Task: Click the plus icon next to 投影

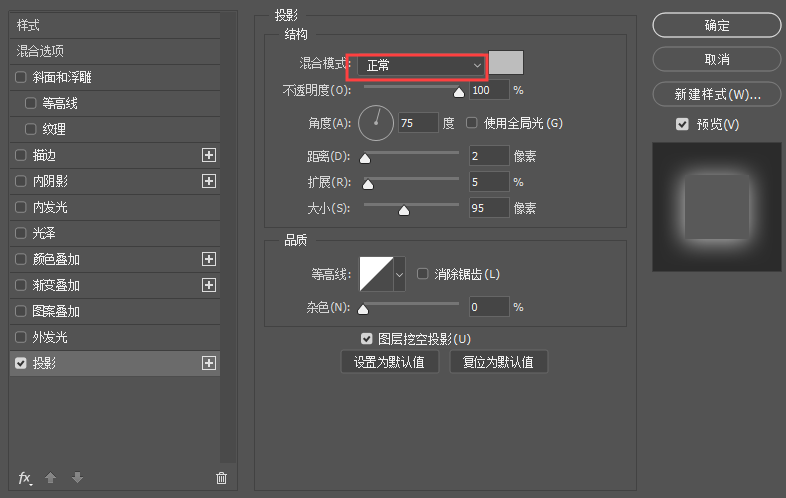Action: point(209,363)
